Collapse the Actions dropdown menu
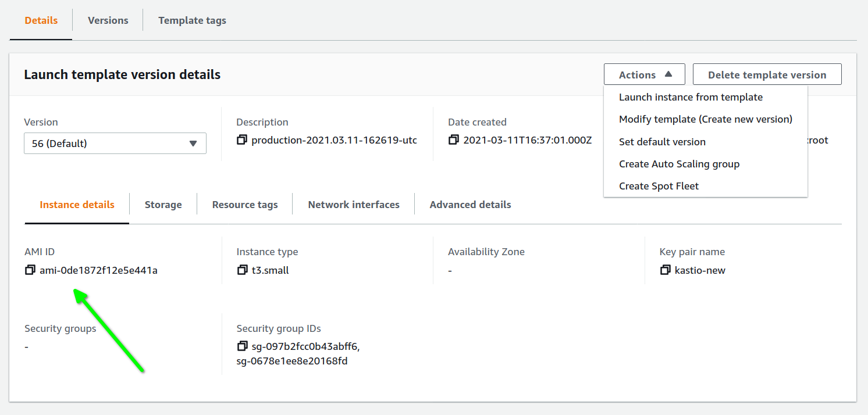This screenshot has height=415, width=868. pos(644,75)
